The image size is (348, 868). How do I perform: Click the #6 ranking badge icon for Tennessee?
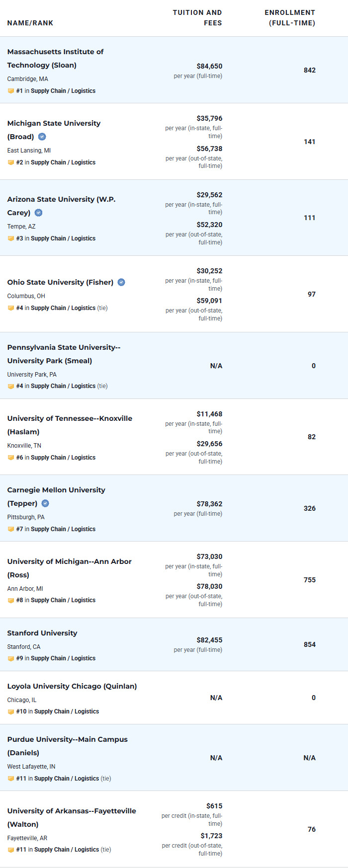pos(11,458)
